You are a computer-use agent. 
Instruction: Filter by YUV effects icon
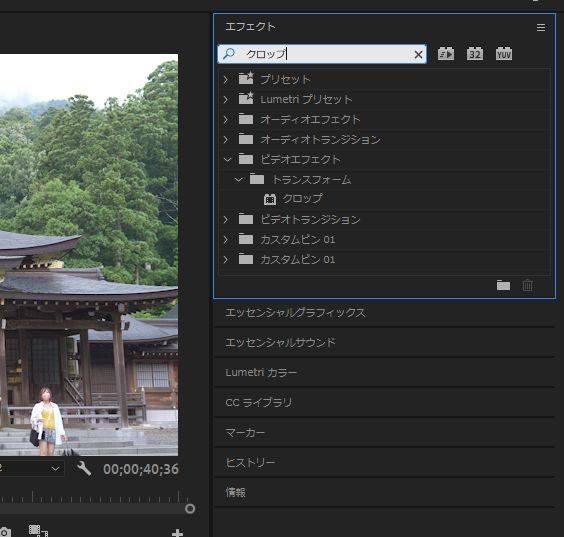click(x=504, y=54)
